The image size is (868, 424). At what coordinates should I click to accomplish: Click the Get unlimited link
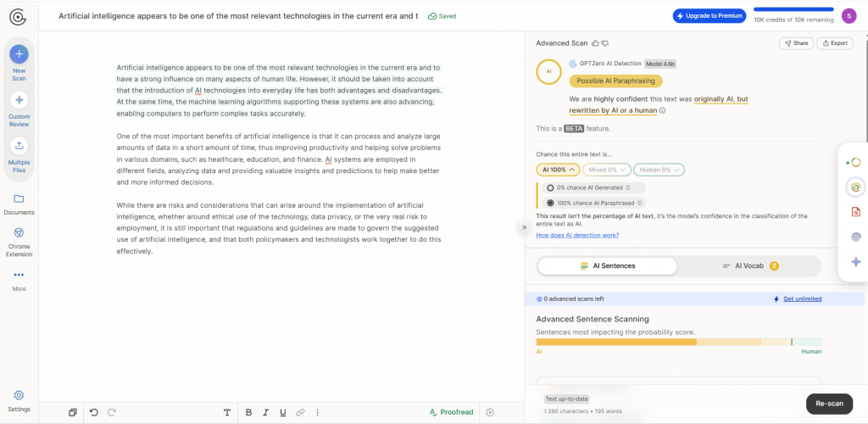click(802, 298)
